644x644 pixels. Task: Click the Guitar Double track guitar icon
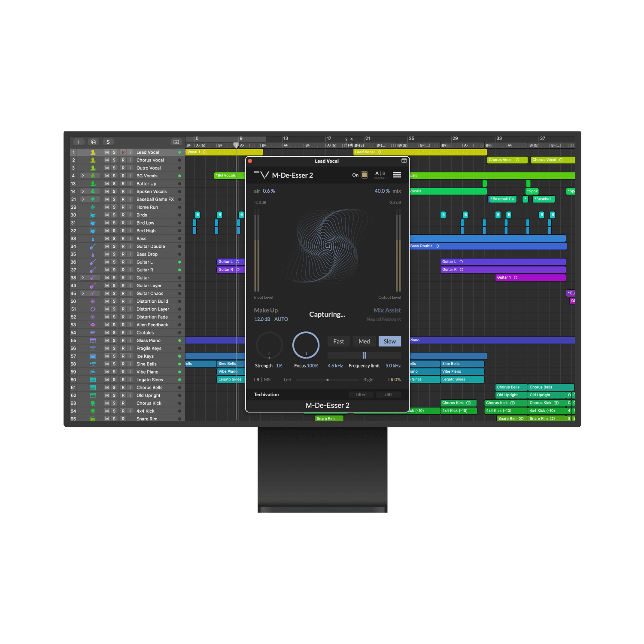pos(93,246)
